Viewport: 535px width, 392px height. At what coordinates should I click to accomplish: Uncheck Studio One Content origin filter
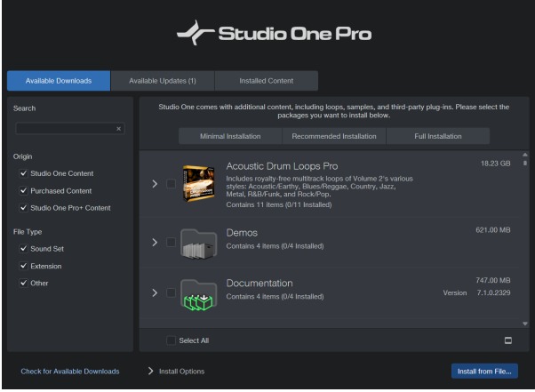(23, 173)
